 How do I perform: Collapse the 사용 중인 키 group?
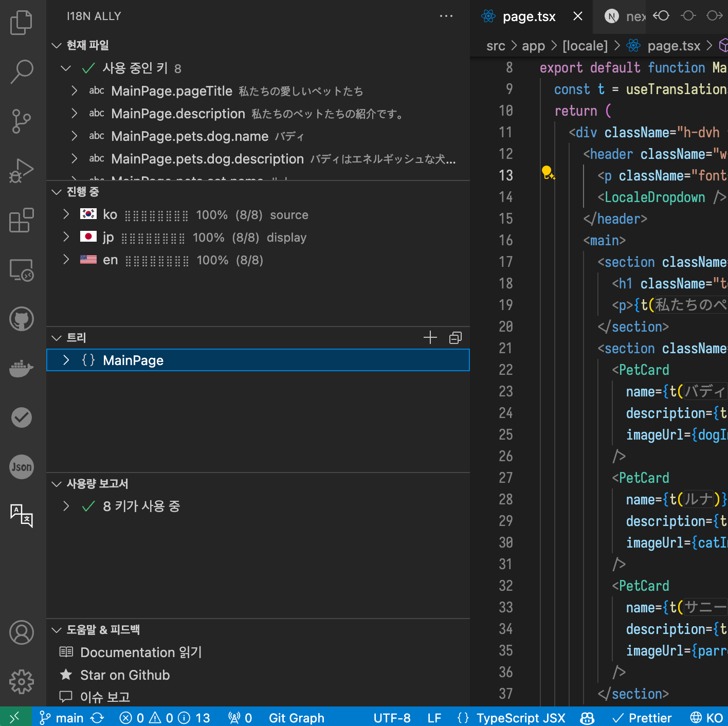66,68
